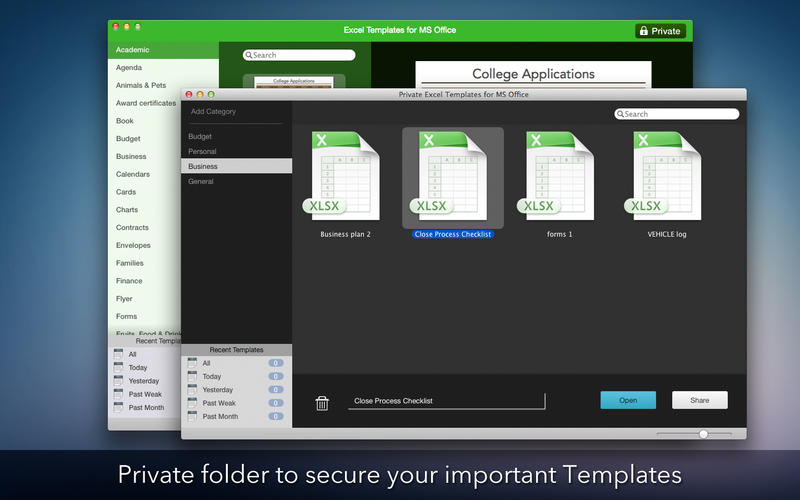The image size is (800, 500).
Task: Click College Applications thumbnail in green window
Action: click(294, 82)
